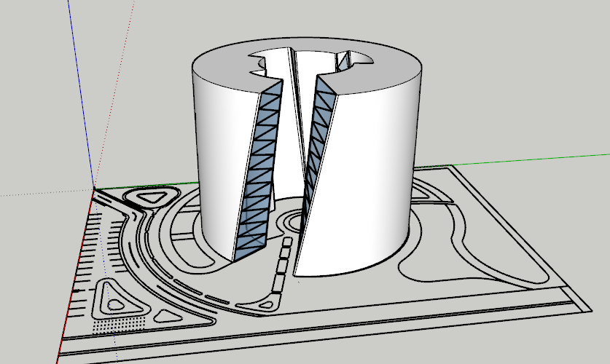Click the solid blue vertical axis line
This screenshot has width=610, height=364.
point(80,93)
